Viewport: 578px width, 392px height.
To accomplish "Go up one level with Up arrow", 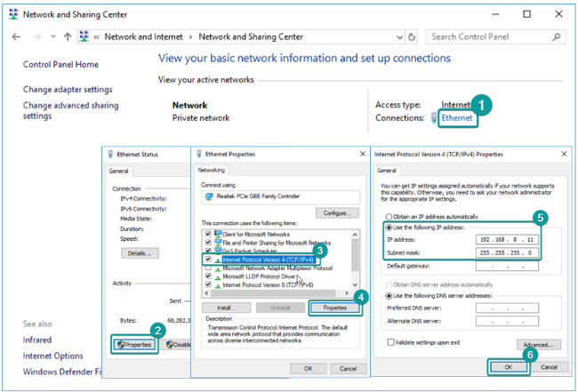I will click(68, 36).
